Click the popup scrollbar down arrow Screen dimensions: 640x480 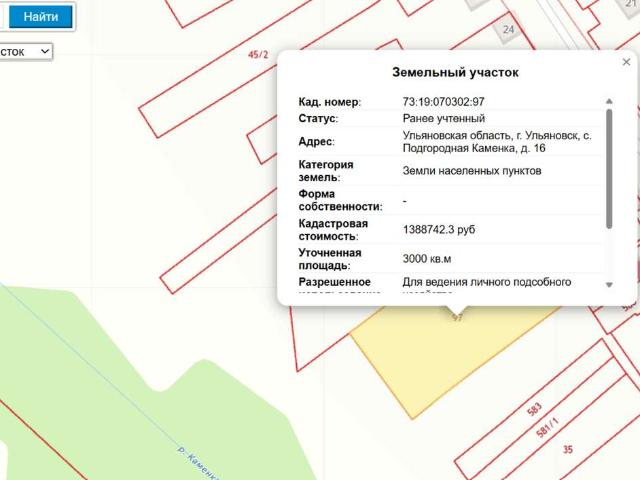point(609,285)
